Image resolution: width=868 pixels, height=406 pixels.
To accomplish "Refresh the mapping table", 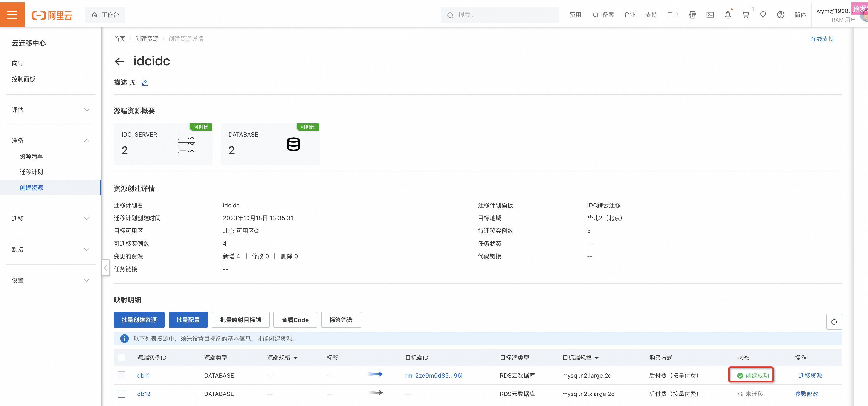I will point(834,322).
